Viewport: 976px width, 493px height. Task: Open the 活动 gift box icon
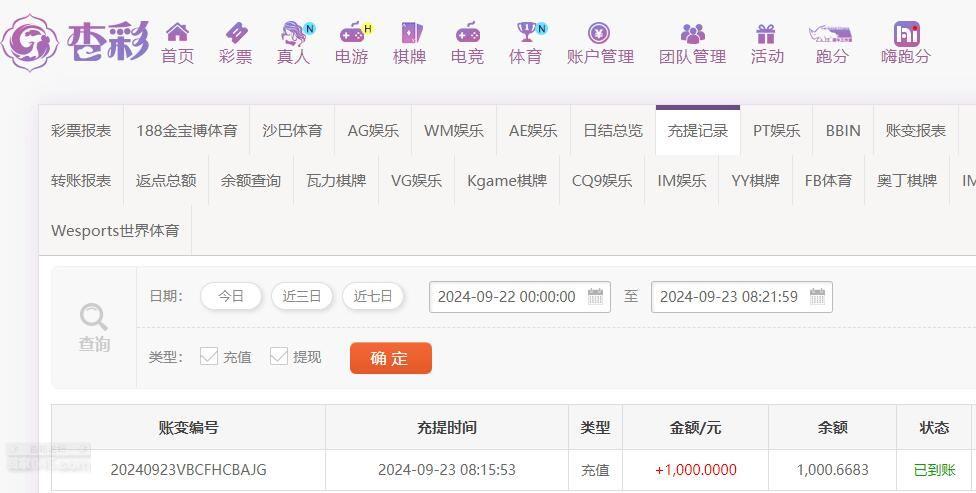click(766, 33)
